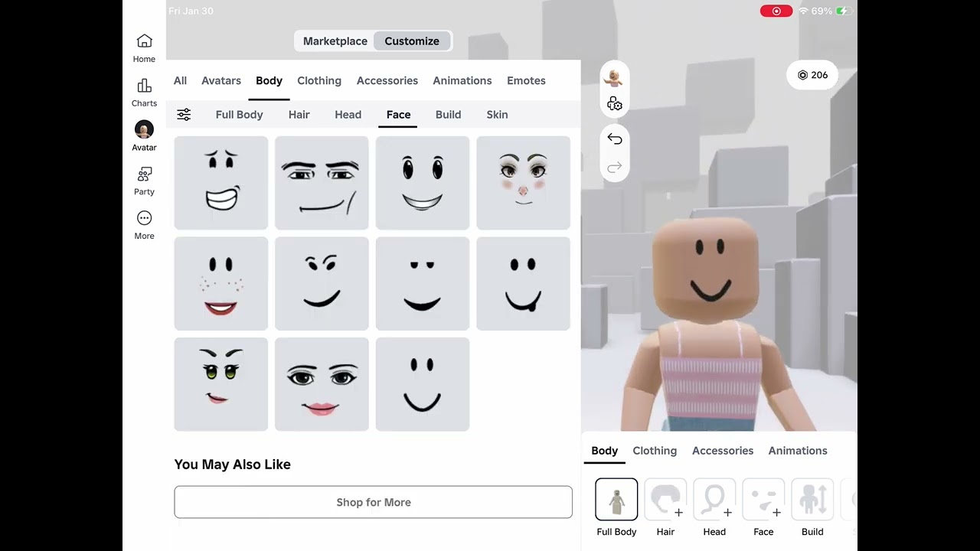
Task: Choose the big oval eyes smiling face
Action: (423, 183)
